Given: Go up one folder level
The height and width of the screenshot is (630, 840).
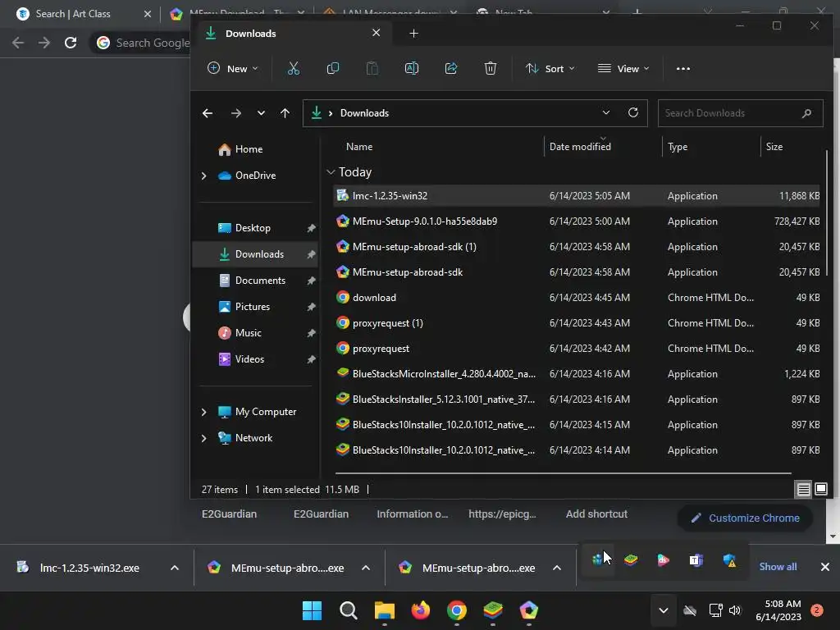Looking at the screenshot, I should coord(285,113).
